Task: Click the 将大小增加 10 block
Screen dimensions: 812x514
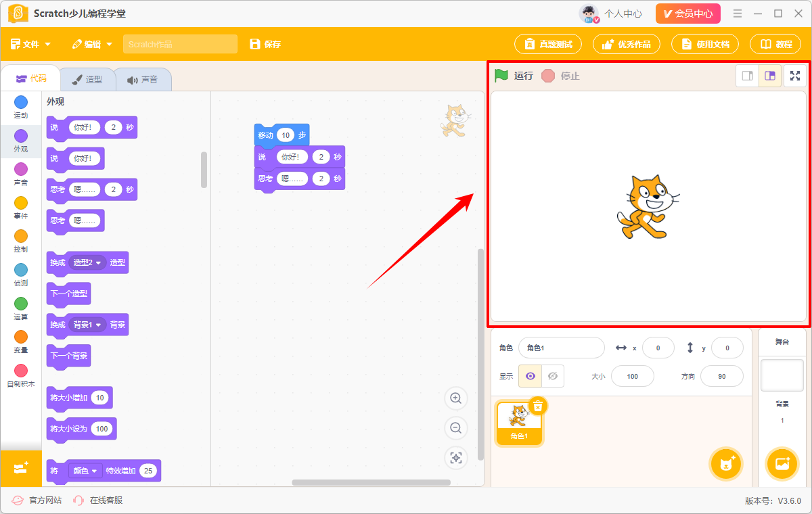Action: (x=79, y=398)
